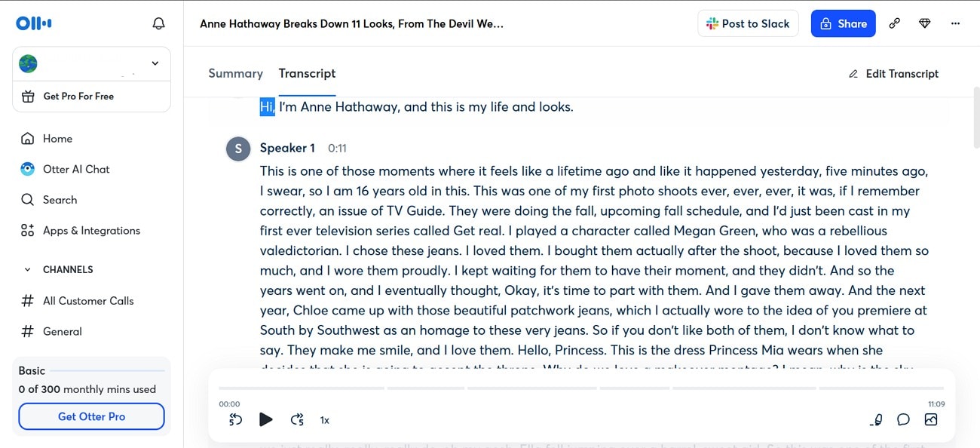This screenshot has width=980, height=448.
Task: Click Post to Slack button
Action: point(747,23)
